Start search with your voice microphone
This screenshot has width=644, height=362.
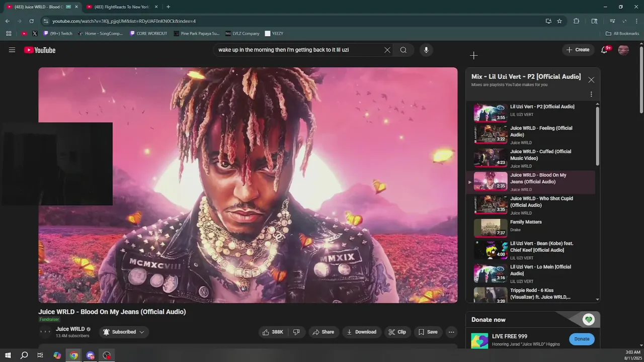pyautogui.click(x=426, y=50)
